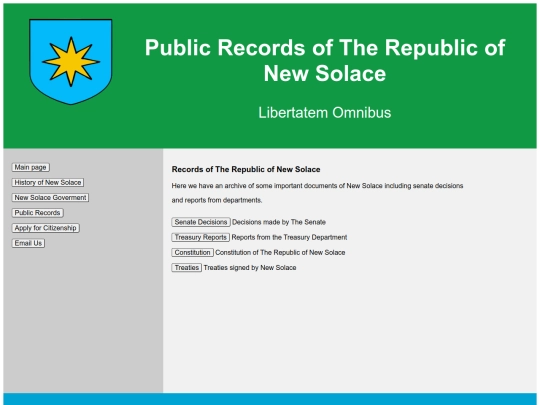
Task: Click the paragraph starting 'Here we have an archive'
Action: point(317,193)
